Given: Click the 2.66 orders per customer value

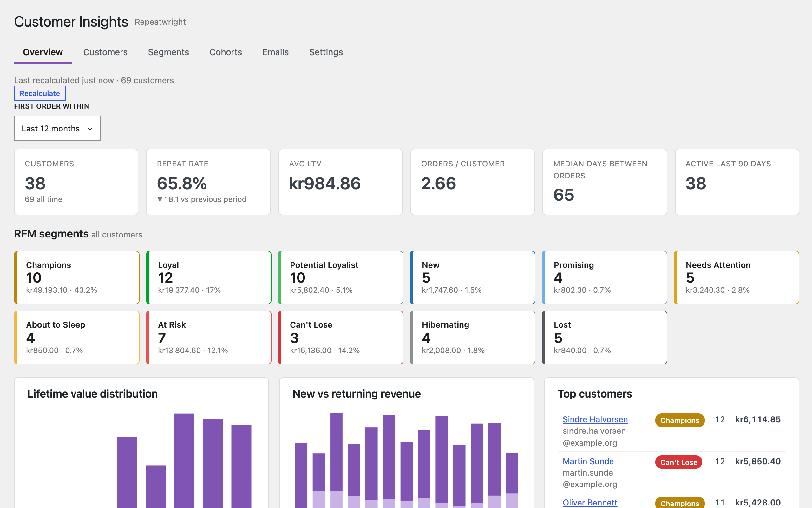Looking at the screenshot, I should pyautogui.click(x=439, y=184).
